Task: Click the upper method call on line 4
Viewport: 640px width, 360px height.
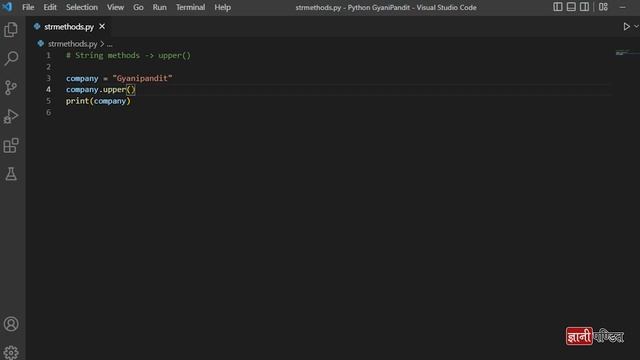Action: coord(114,90)
